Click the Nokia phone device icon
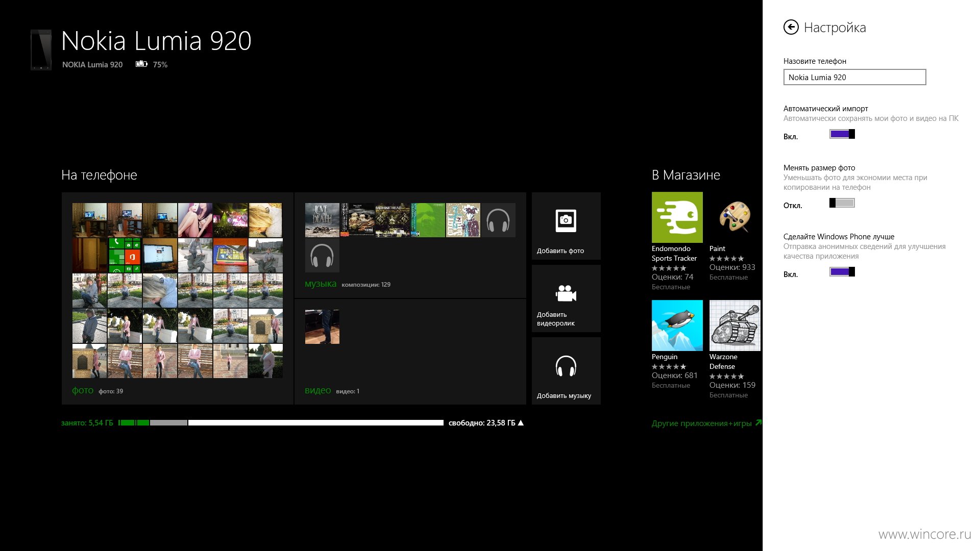The image size is (980, 551). pos(41,49)
